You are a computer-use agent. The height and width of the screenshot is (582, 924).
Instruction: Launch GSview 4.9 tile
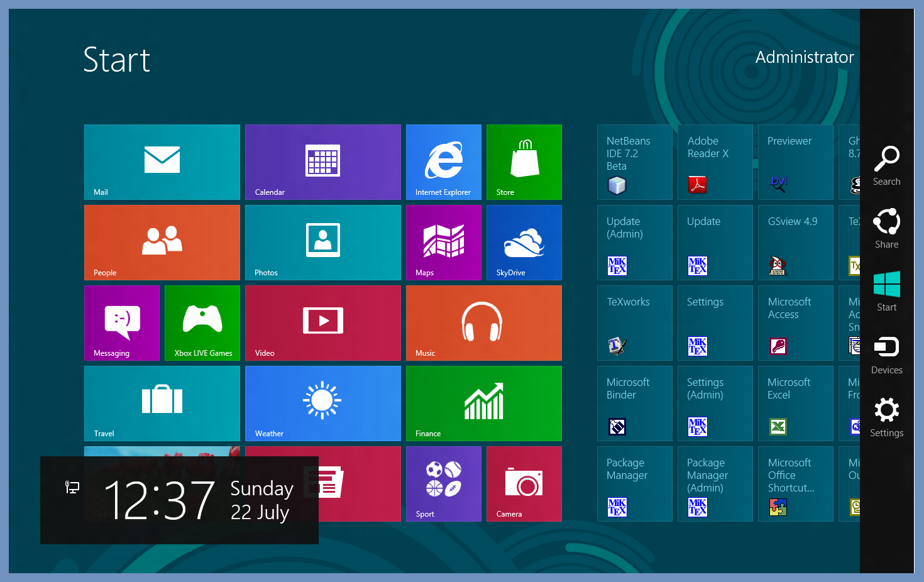pyautogui.click(x=796, y=243)
